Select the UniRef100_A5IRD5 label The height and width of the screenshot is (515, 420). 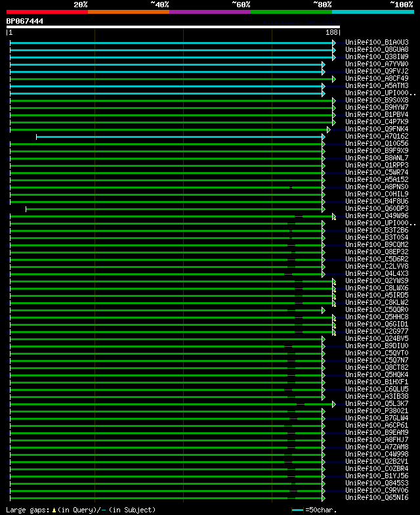pos(377,296)
